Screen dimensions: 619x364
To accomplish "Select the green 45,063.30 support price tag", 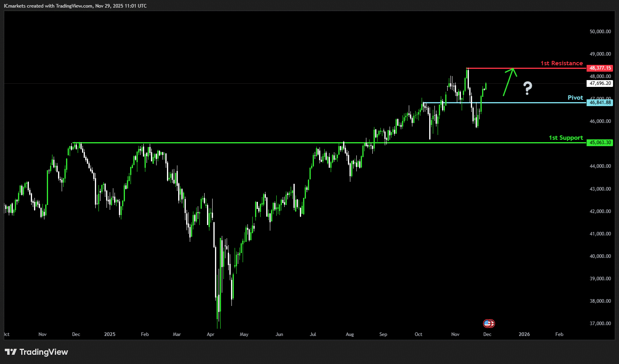I will point(600,143).
